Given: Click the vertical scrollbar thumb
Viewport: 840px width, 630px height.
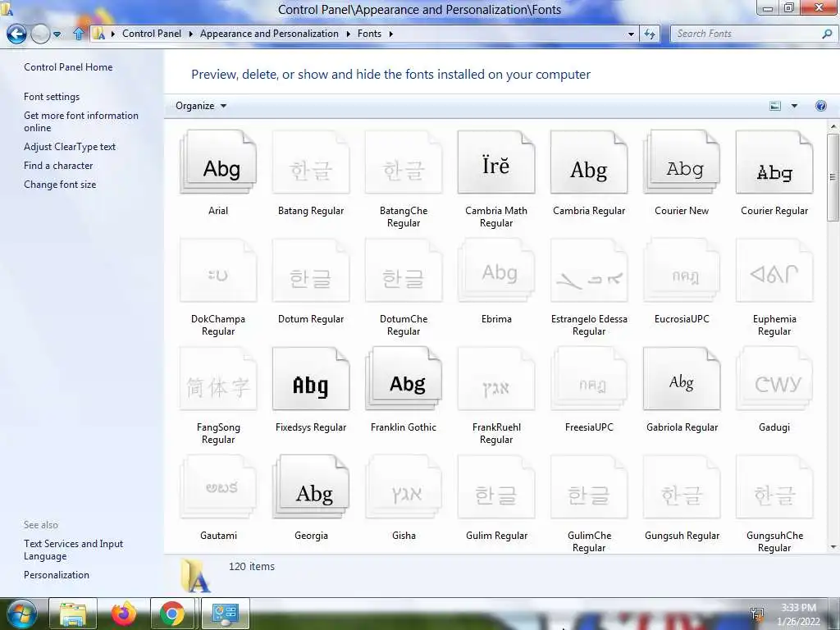Looking at the screenshot, I should (x=833, y=177).
